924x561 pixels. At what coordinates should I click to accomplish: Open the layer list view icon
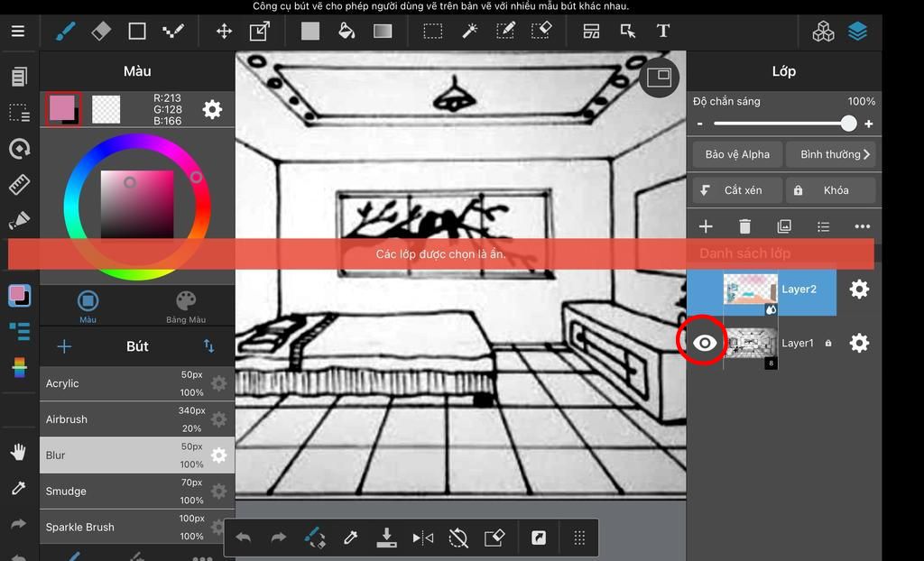point(823,226)
